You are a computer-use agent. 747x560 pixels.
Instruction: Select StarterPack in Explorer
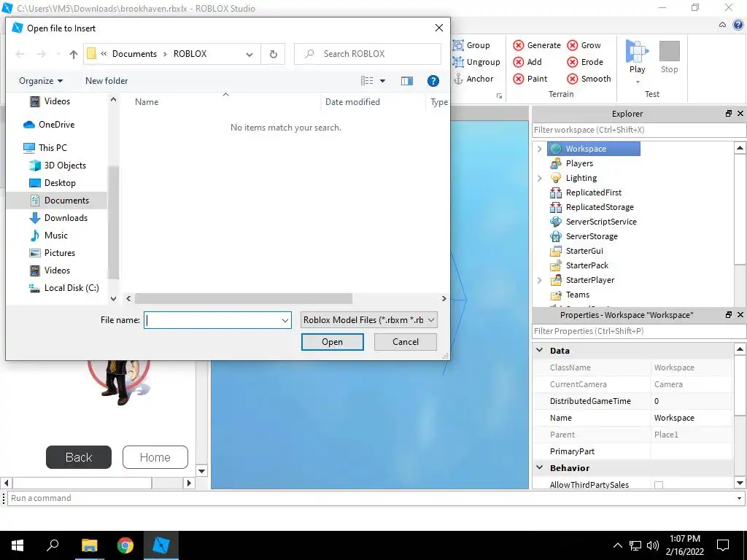(587, 265)
